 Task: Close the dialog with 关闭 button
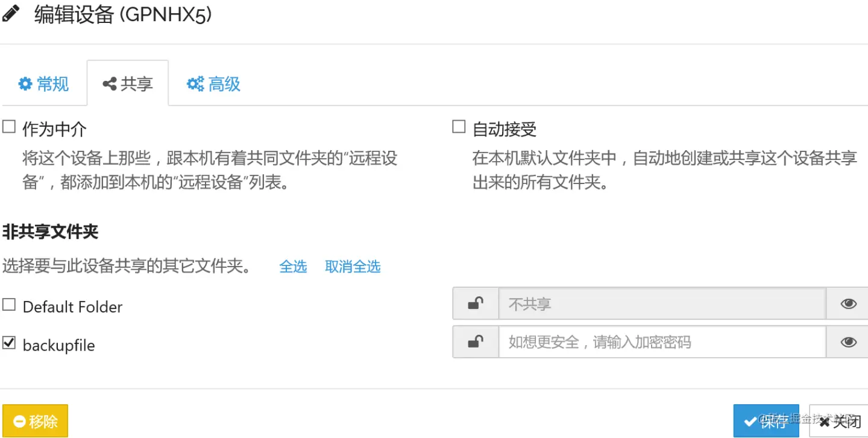tap(838, 421)
